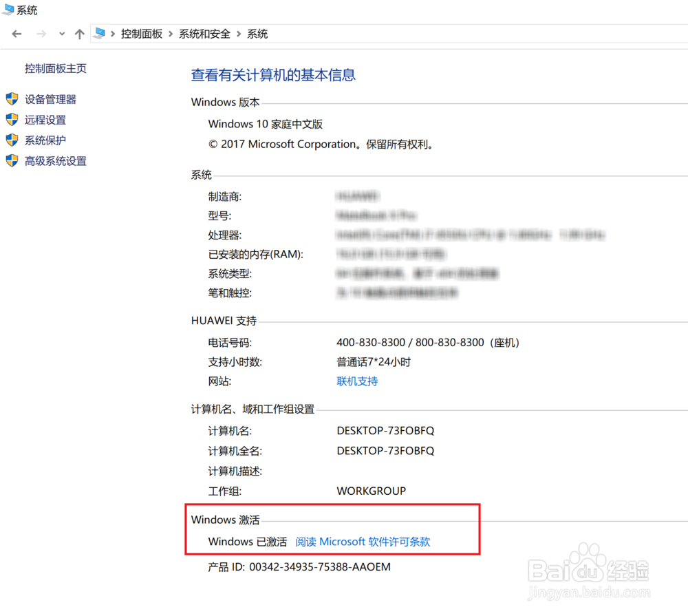Viewport: 688px width, 616px height.
Task: Go to 控制面板 using the breadcrumb
Action: click(142, 33)
